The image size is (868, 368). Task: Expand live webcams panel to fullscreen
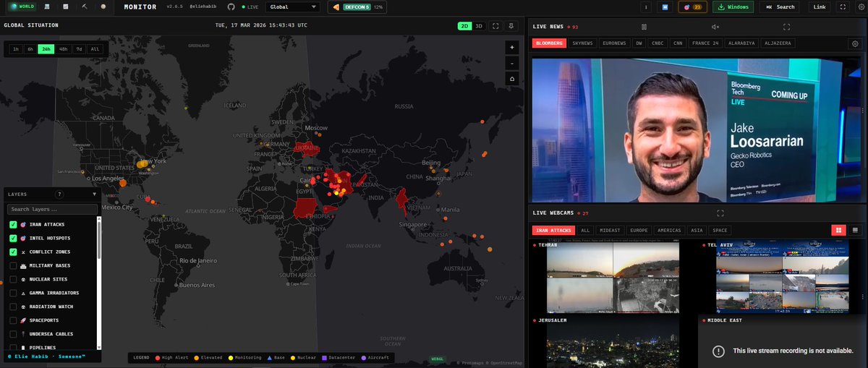(720, 213)
